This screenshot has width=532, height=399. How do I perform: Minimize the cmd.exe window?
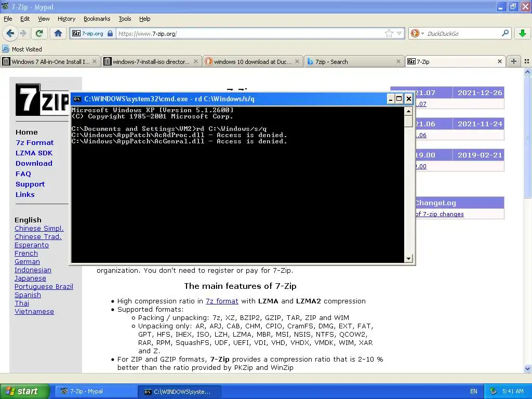[x=391, y=99]
